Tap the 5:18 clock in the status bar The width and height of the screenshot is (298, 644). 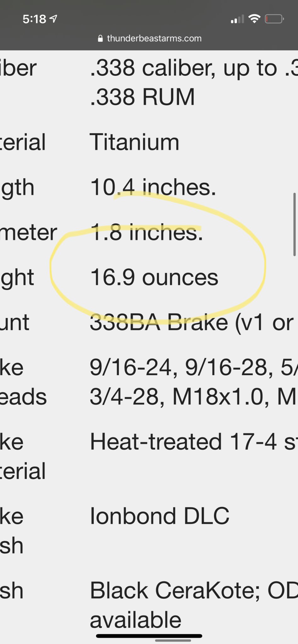point(34,19)
